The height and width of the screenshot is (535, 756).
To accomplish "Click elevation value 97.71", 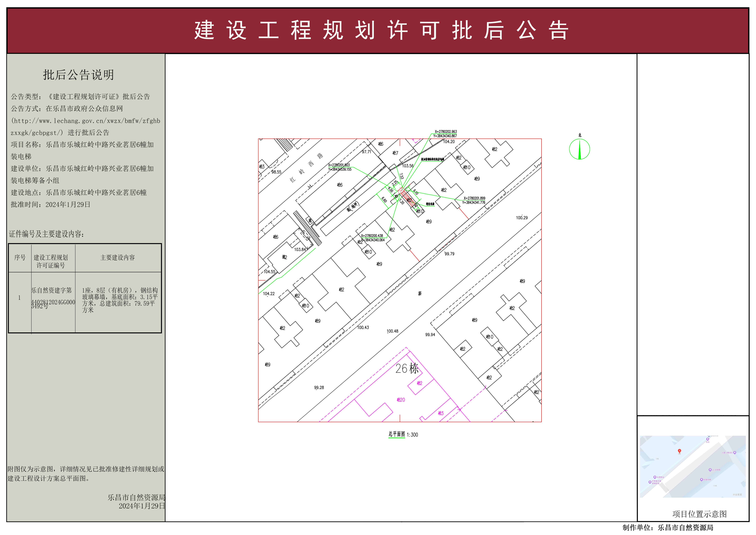I will tap(367, 152).
